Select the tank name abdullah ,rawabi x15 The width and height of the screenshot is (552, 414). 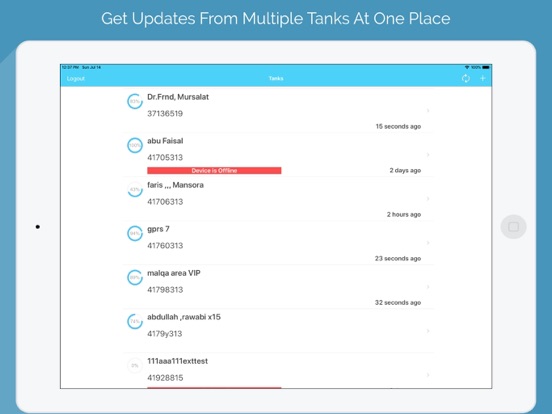point(184,317)
